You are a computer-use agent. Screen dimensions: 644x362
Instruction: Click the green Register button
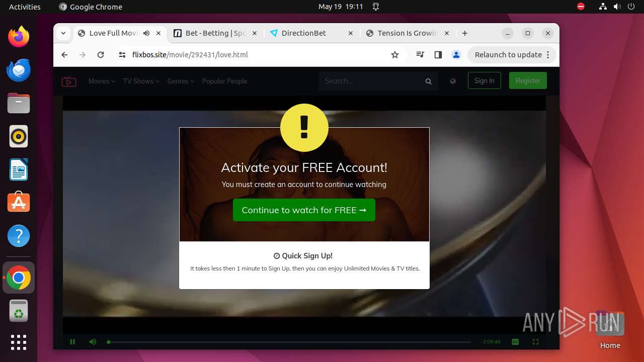coord(528,80)
